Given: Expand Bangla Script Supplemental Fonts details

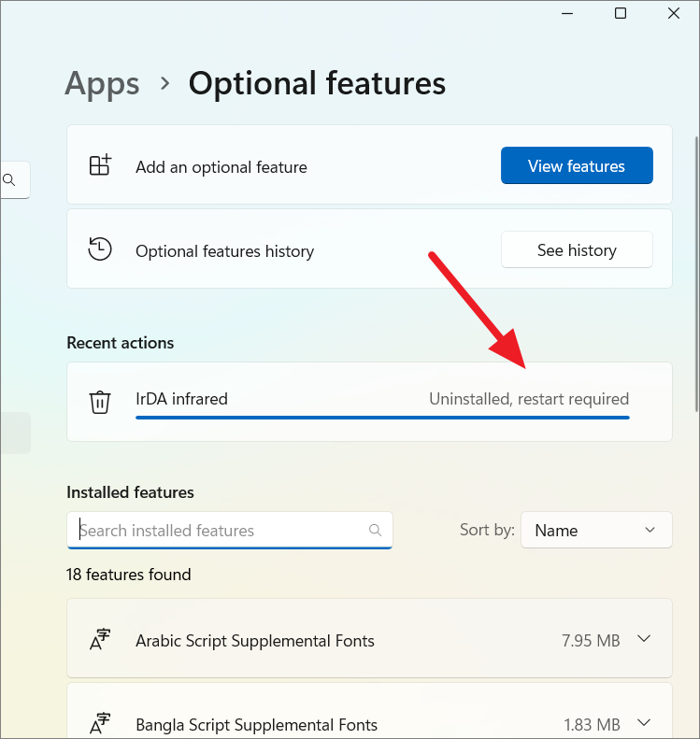Looking at the screenshot, I should click(x=643, y=723).
